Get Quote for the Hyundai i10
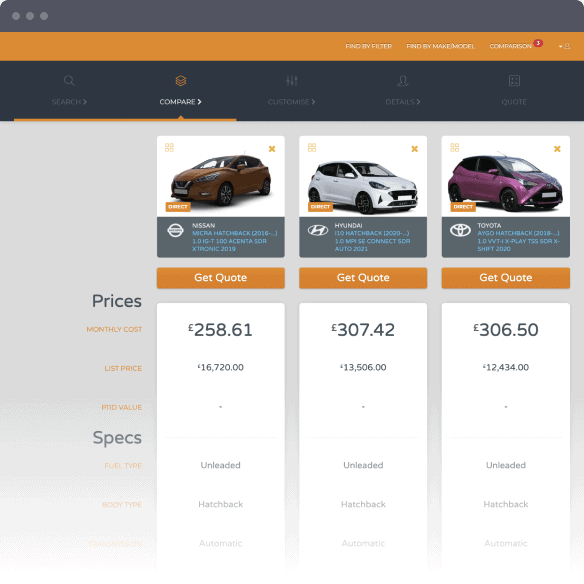 coord(363,278)
